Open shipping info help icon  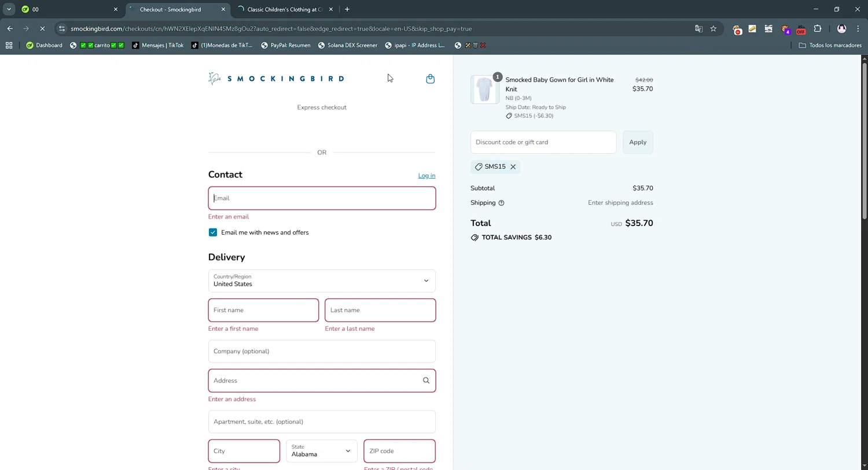pos(501,203)
